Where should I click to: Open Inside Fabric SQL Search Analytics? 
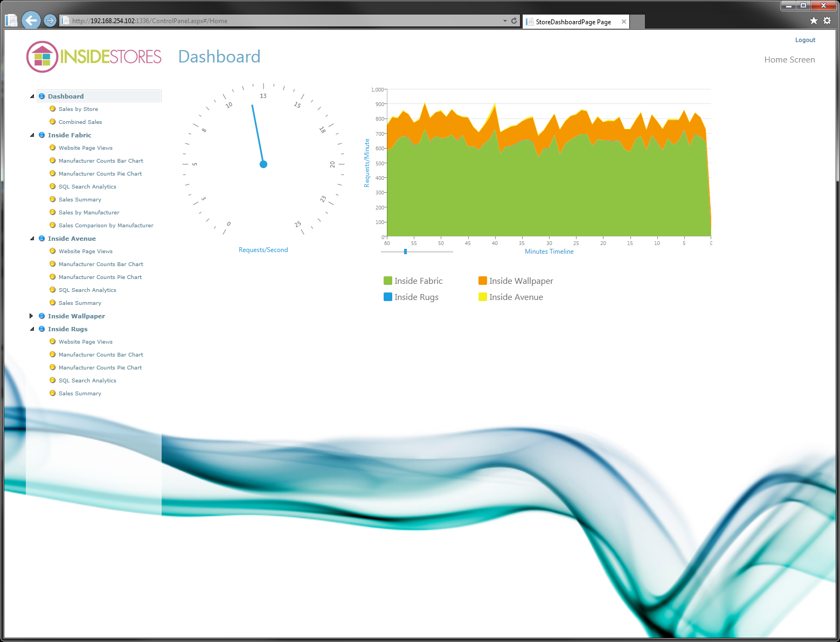pyautogui.click(x=87, y=187)
